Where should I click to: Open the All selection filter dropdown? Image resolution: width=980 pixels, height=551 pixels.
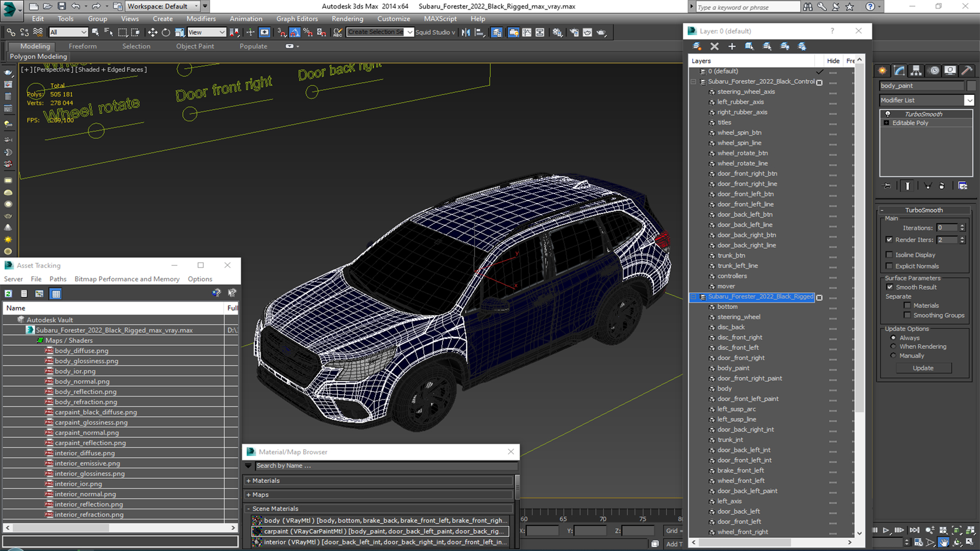[x=69, y=32]
